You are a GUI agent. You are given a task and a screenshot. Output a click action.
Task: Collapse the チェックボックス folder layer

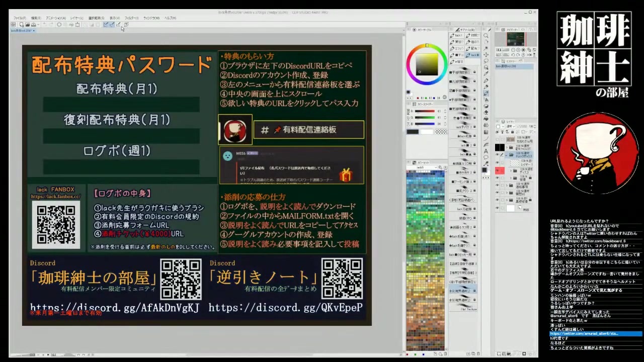click(x=506, y=154)
